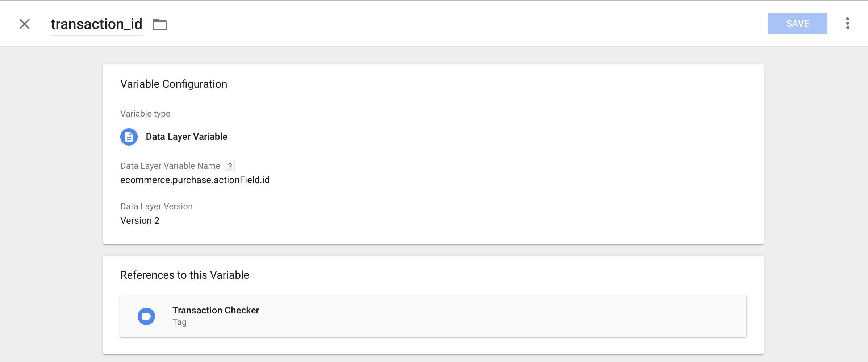Select the Version 2 data layer version
The height and width of the screenshot is (362, 868).
click(x=140, y=220)
